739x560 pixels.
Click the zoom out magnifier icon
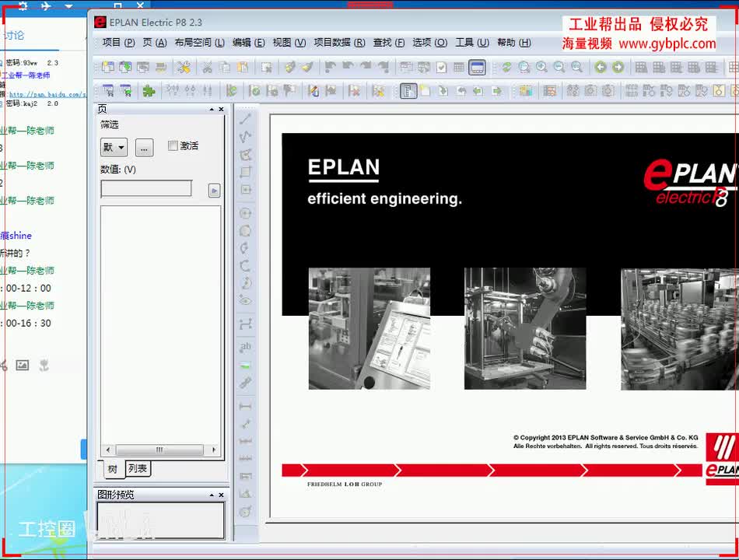(559, 68)
